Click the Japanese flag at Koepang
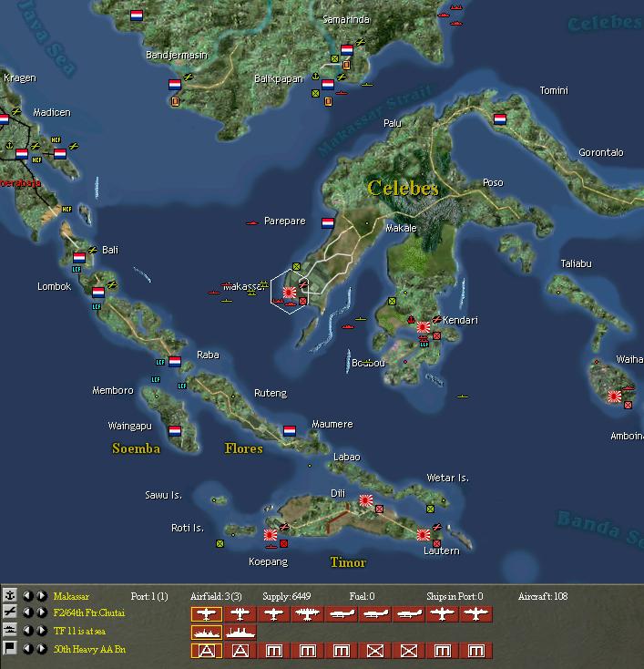Image resolution: width=644 pixels, height=669 pixels. (271, 535)
